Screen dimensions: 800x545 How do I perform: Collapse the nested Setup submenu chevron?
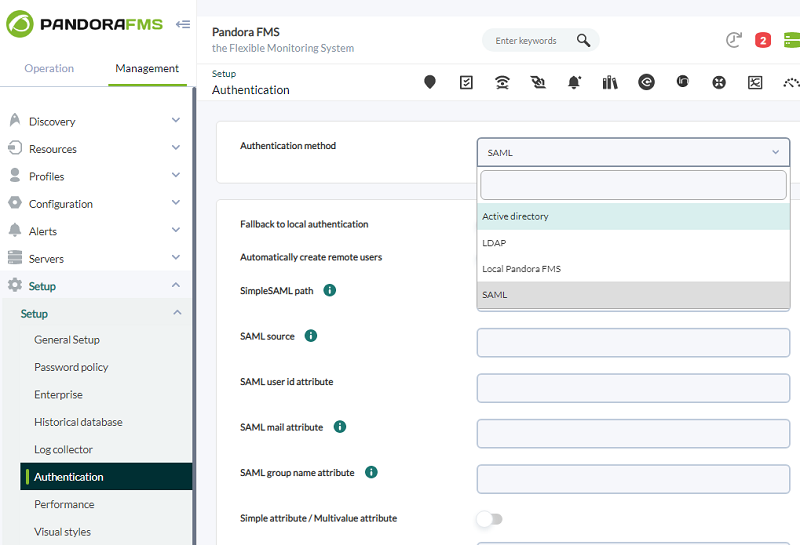click(x=177, y=312)
